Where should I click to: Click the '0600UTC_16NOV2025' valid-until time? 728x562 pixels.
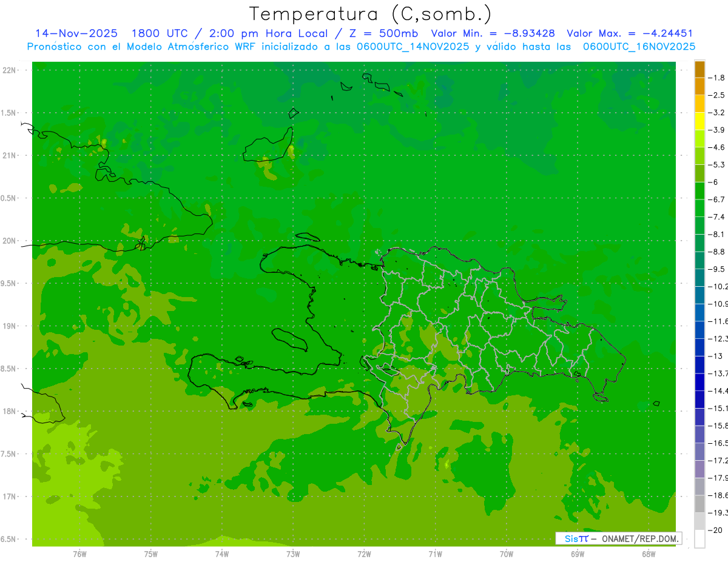[639, 47]
